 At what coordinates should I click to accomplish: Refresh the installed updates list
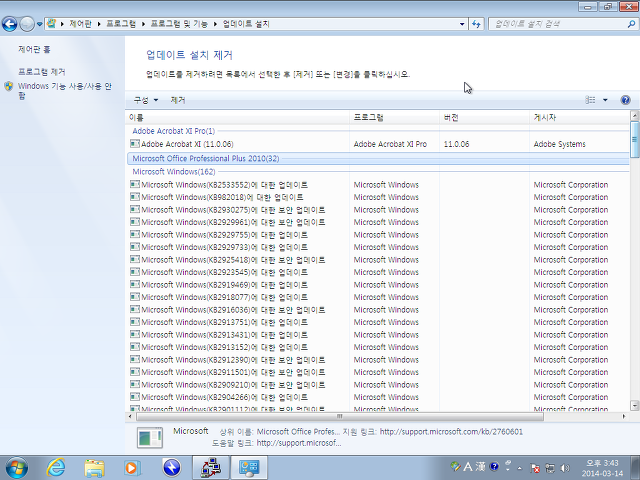point(476,24)
